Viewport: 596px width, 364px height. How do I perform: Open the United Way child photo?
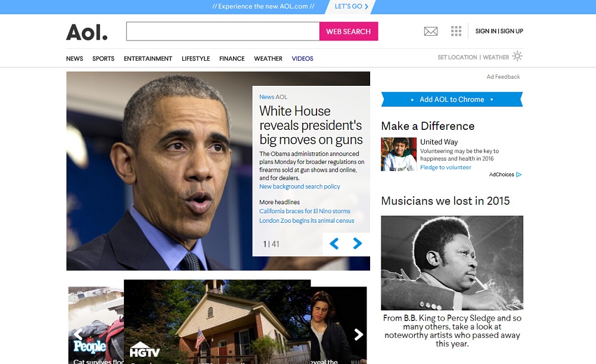pos(399,154)
